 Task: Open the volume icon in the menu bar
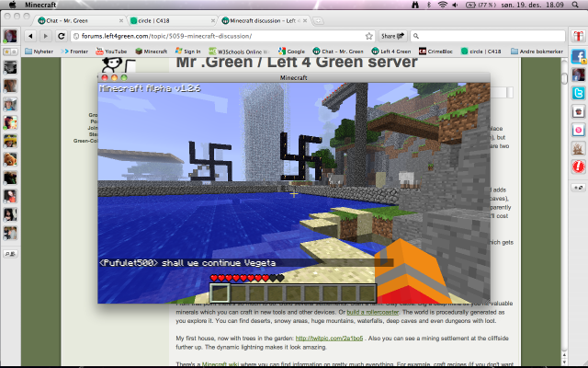[455, 5]
